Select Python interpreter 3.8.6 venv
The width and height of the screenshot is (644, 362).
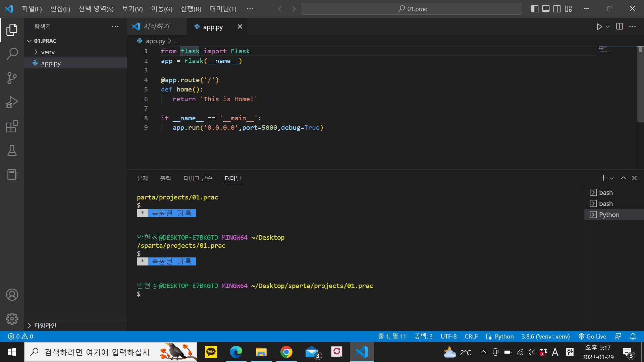[x=545, y=336]
